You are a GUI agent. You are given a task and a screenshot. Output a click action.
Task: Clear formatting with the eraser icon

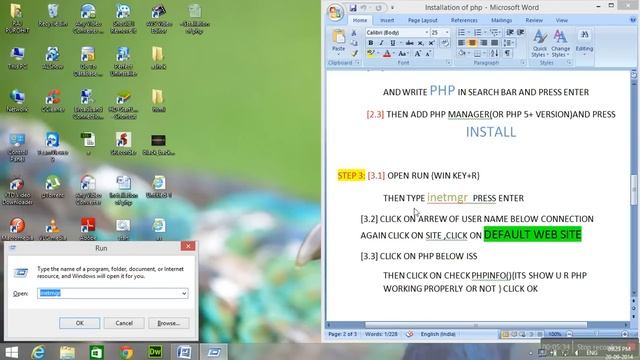pos(445,43)
